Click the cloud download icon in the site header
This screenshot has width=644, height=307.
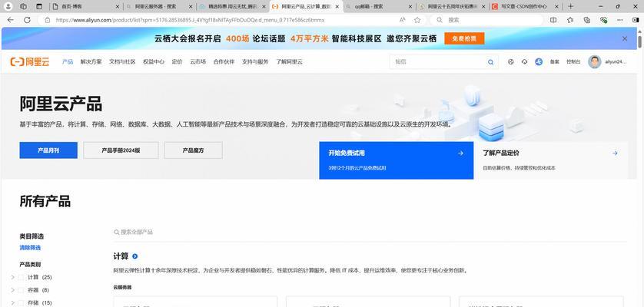point(524,62)
